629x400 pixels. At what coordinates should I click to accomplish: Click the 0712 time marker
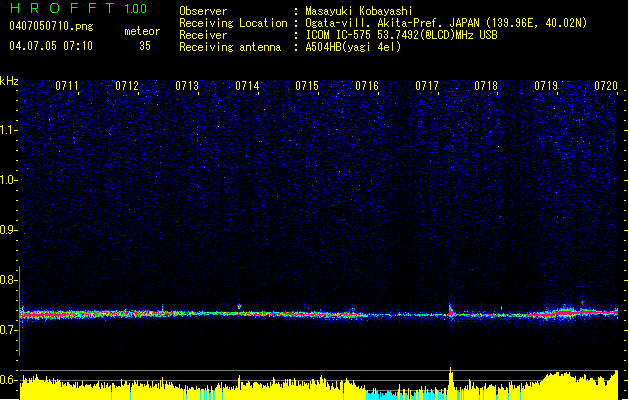coord(127,86)
